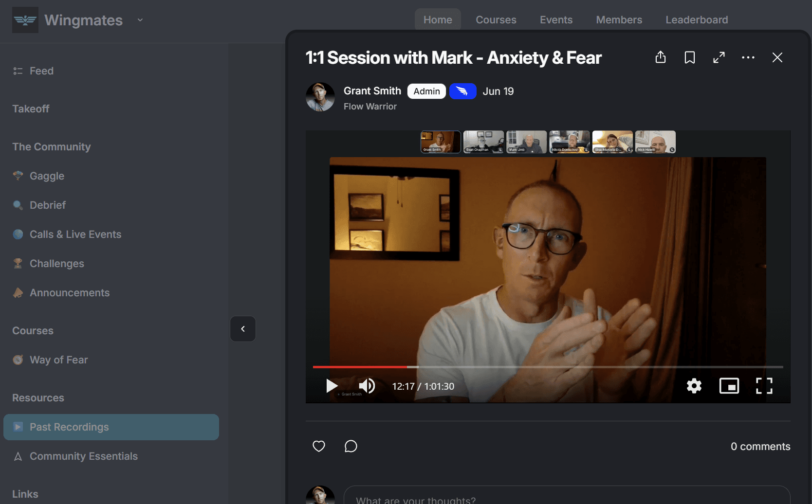The width and height of the screenshot is (812, 504).
Task: Expand the post to full page
Action: click(x=719, y=57)
